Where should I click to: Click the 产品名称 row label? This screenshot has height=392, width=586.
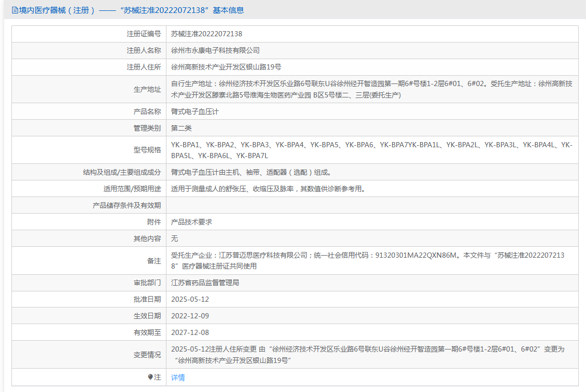pyautogui.click(x=147, y=111)
